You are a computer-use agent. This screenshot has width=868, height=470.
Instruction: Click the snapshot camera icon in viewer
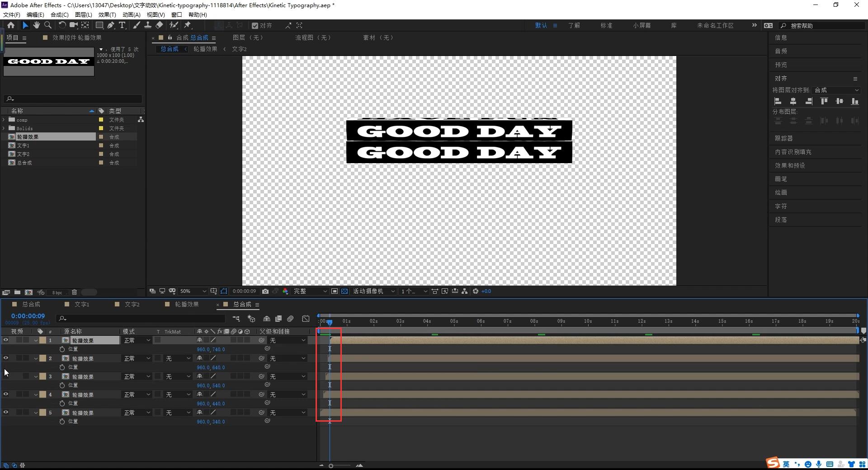(x=265, y=291)
